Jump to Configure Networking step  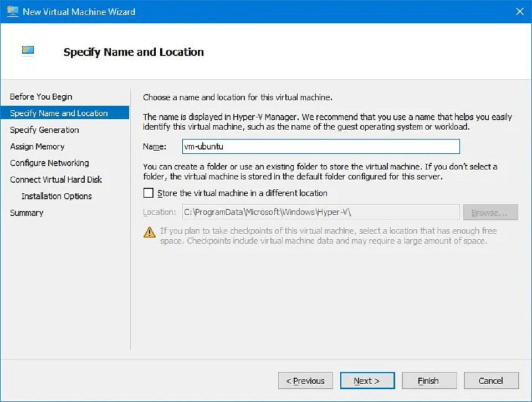click(49, 163)
